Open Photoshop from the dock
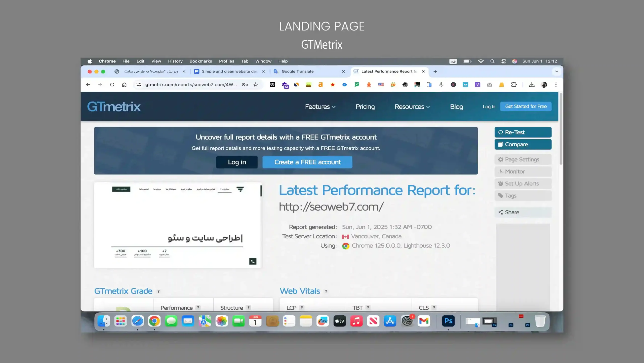 coord(448,321)
